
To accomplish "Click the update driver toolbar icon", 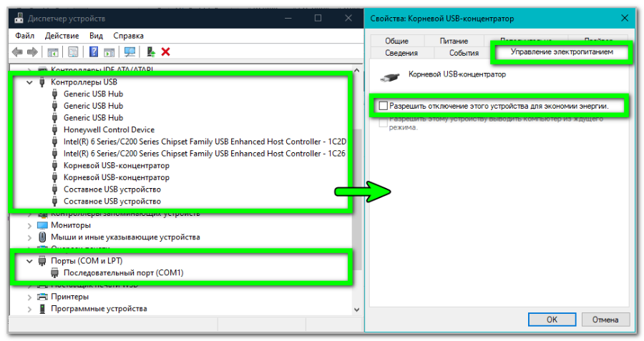I will coord(150,51).
